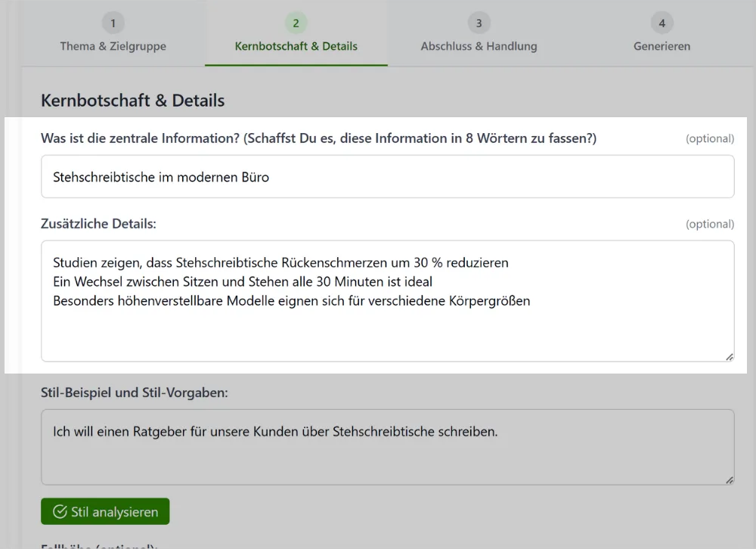
Task: Focus the Zusätzliche Details text area
Action: tap(388, 301)
